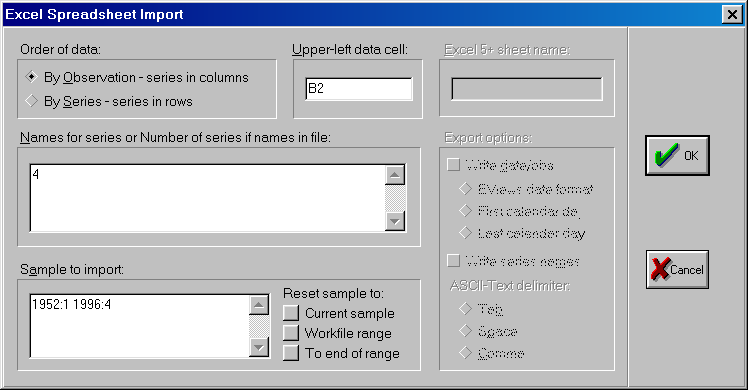Enable Workfile range checkbox
This screenshot has width=748, height=390.
291,333
